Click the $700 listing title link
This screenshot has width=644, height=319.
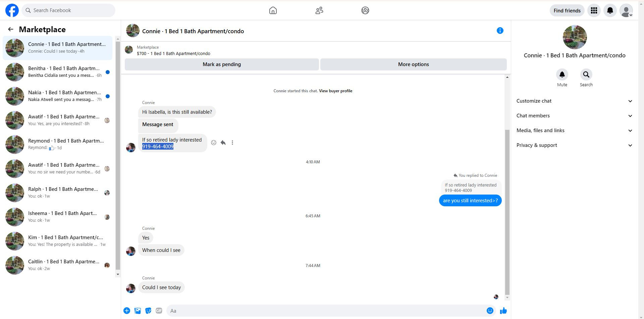[x=173, y=54]
